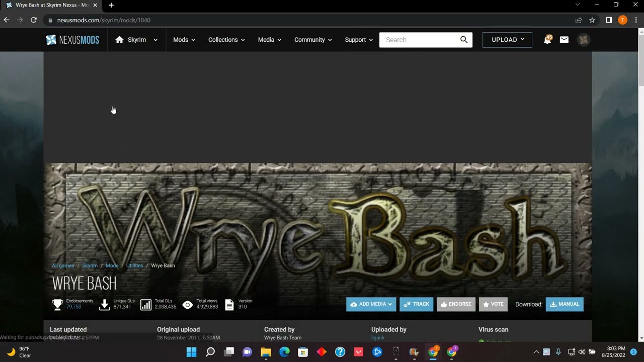Open the Support dropdown menu

click(x=359, y=40)
